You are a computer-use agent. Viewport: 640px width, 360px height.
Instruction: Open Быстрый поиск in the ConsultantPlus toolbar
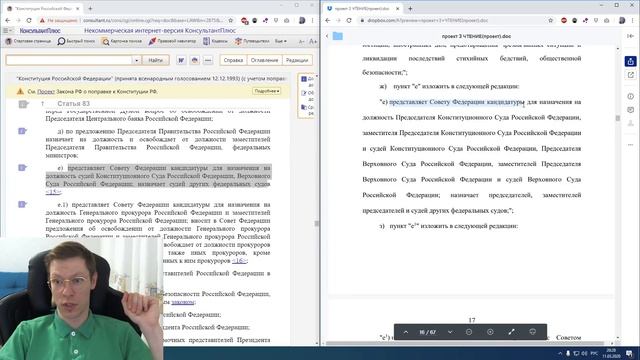point(76,41)
